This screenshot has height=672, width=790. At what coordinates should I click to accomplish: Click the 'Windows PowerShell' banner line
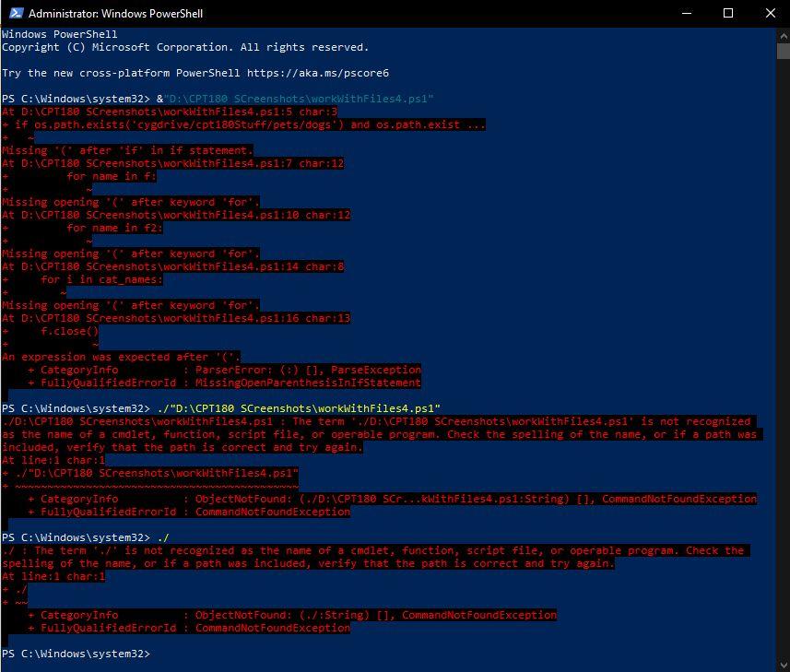pyautogui.click(x=59, y=34)
